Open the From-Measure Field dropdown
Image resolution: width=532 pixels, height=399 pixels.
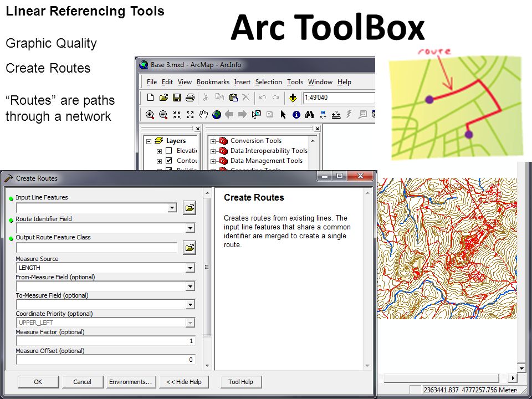tap(190, 287)
